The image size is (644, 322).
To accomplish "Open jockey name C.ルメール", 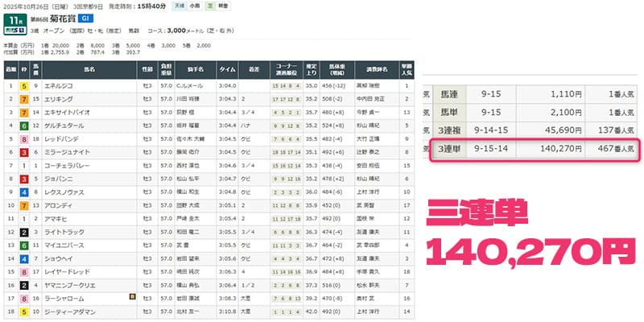I will click(x=190, y=86).
